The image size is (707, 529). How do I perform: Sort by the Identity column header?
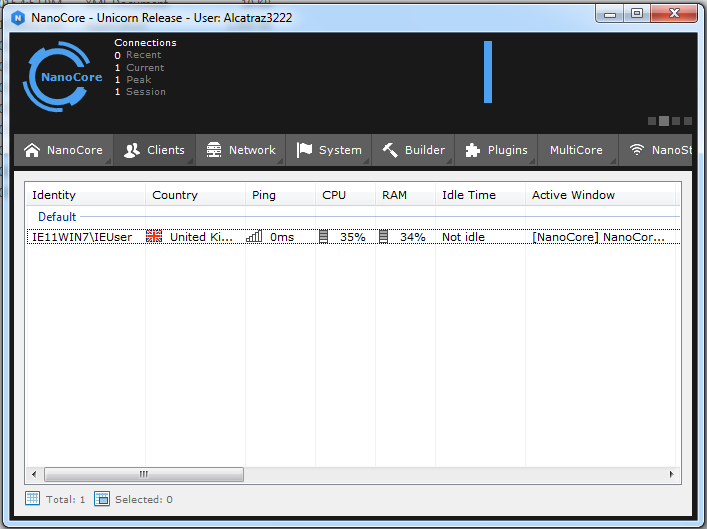coord(85,195)
